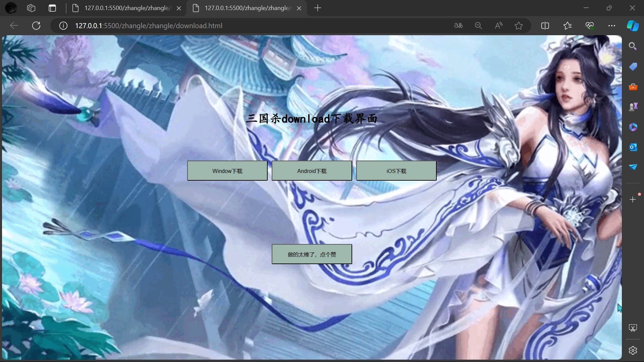Open the Workspaces icon

click(31, 8)
